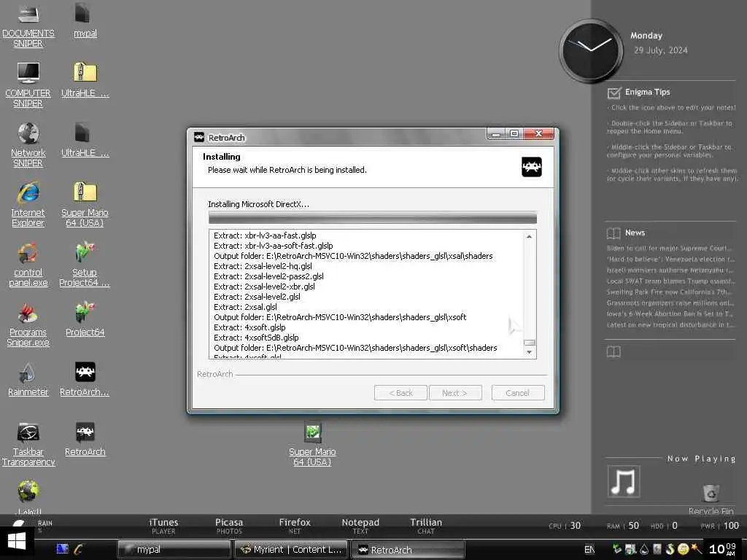Image resolution: width=747 pixels, height=560 pixels.
Task: Click scroll down arrow in install log
Action: 529,352
